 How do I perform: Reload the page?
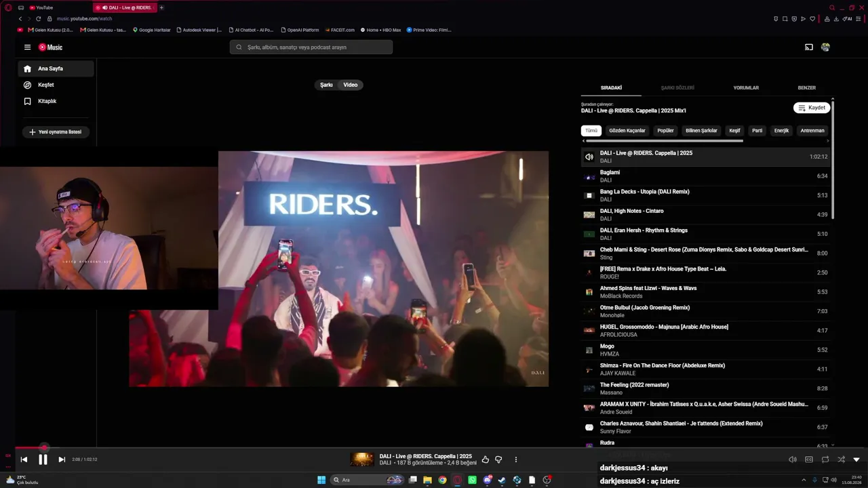pyautogui.click(x=38, y=18)
